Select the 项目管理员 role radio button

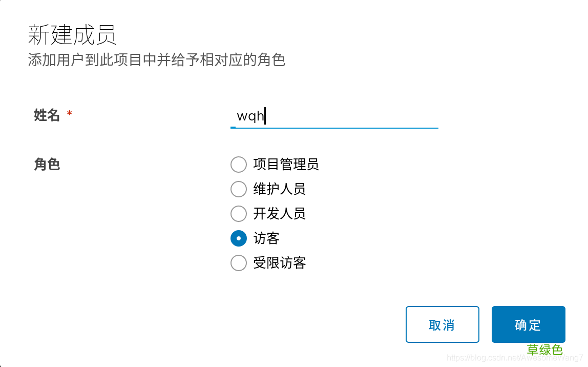click(x=239, y=165)
